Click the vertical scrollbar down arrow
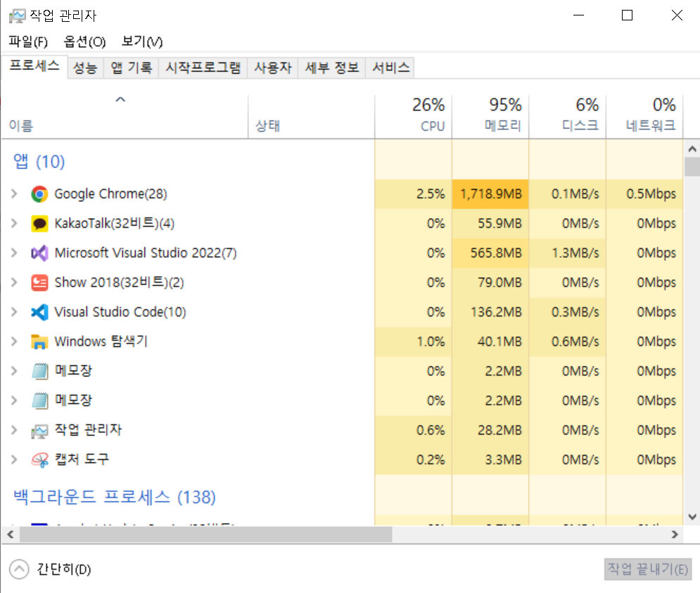This screenshot has height=593, width=700. pos(692,516)
